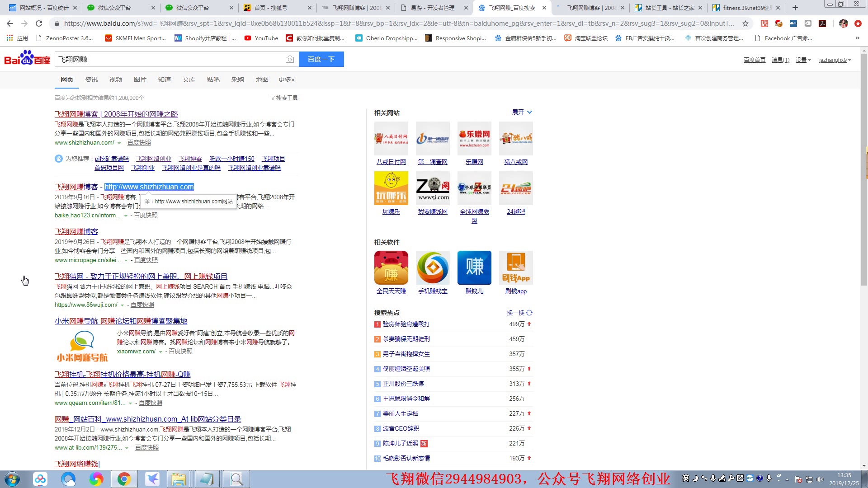
Task: Open hot search 陈坤儿子近照
Action: (401, 444)
